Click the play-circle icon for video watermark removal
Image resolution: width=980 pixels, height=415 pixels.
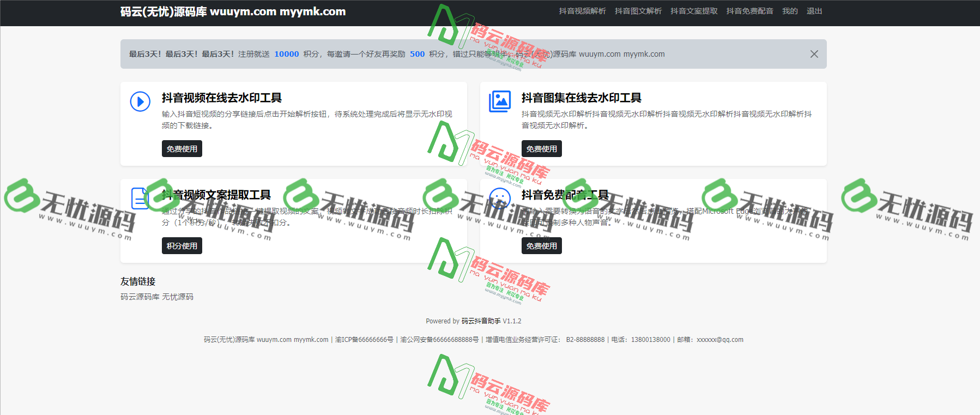(x=140, y=101)
